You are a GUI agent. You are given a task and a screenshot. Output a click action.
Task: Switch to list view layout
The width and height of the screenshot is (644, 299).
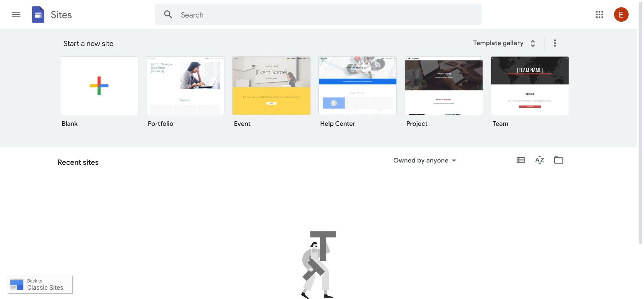pyautogui.click(x=521, y=160)
